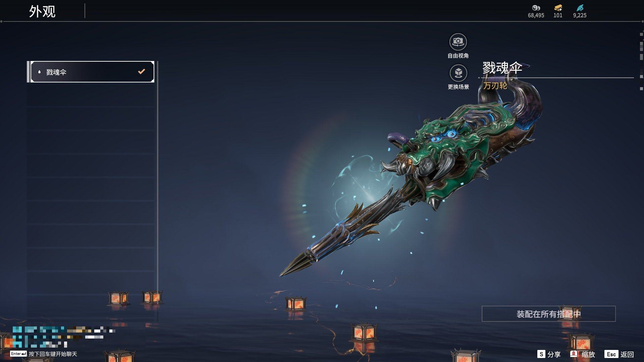Open the 外观 appearance tab title
The width and height of the screenshot is (644, 362).
pyautogui.click(x=42, y=11)
